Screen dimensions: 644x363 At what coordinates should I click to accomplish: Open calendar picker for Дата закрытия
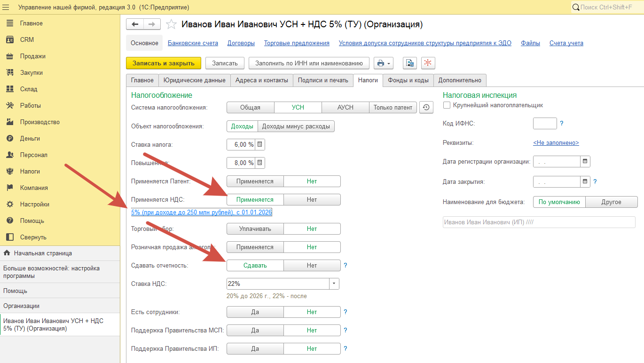[585, 181]
